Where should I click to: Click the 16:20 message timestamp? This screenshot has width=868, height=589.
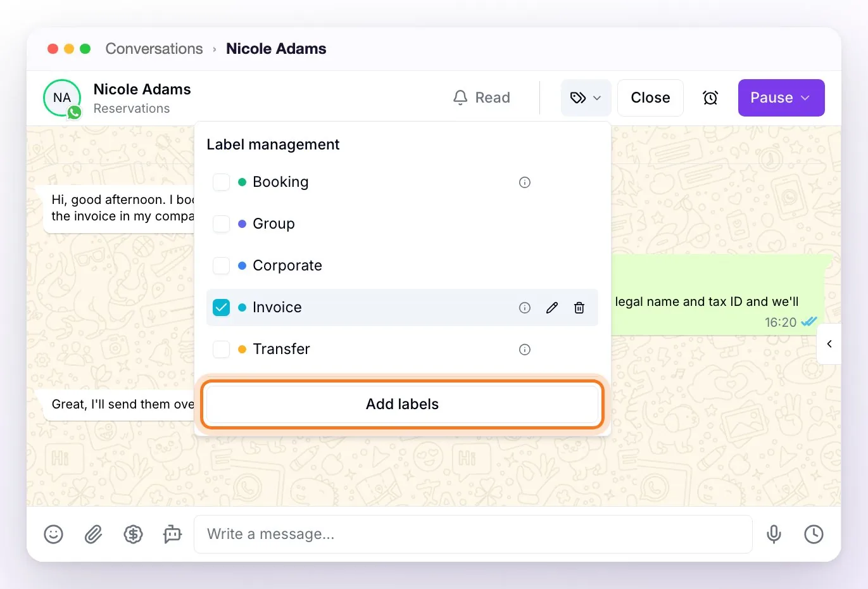(x=780, y=322)
